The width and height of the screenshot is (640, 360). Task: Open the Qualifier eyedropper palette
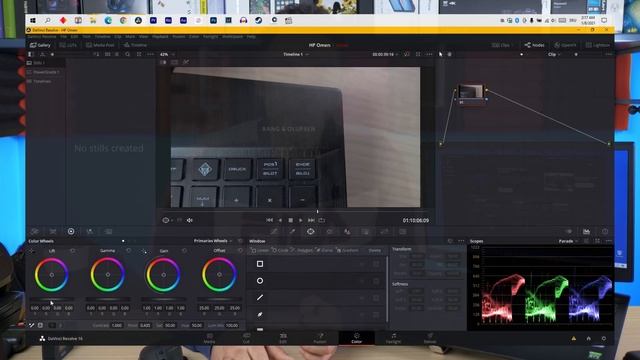pos(292,231)
